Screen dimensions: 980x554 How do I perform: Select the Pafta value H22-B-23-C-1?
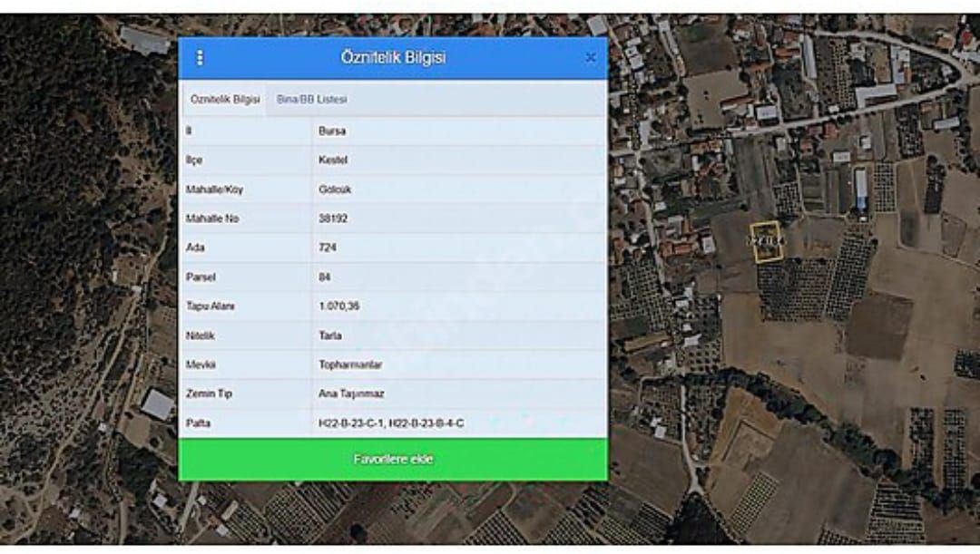pyautogui.click(x=350, y=423)
